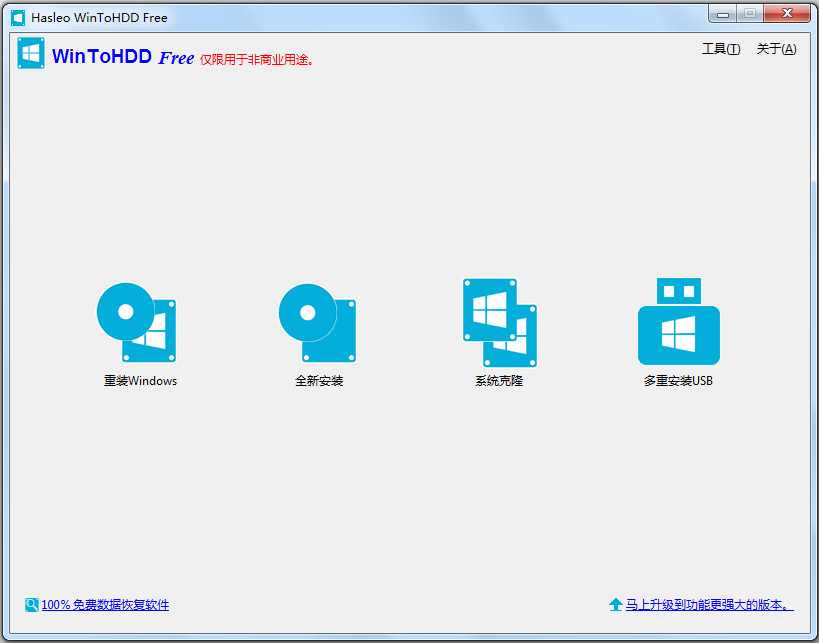This screenshot has width=819, height=643.
Task: Click the red 仅限用于非商业用途 notice text
Action: (257, 60)
